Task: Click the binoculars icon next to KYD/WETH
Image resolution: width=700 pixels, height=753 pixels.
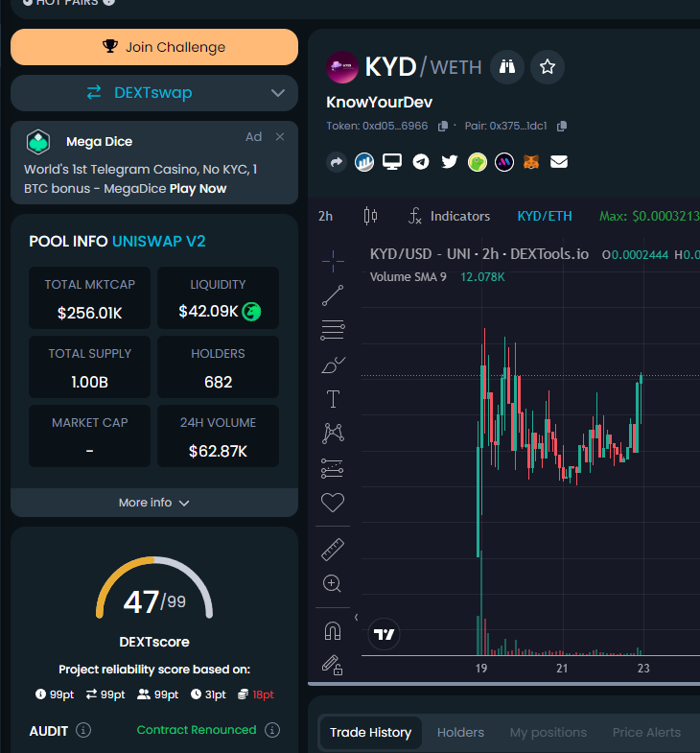Action: 507,67
